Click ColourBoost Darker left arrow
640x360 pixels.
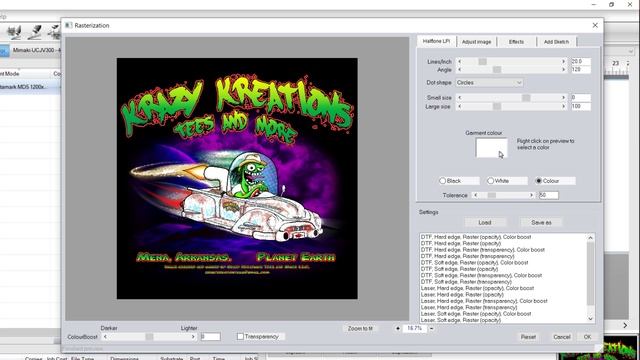pyautogui.click(x=105, y=337)
